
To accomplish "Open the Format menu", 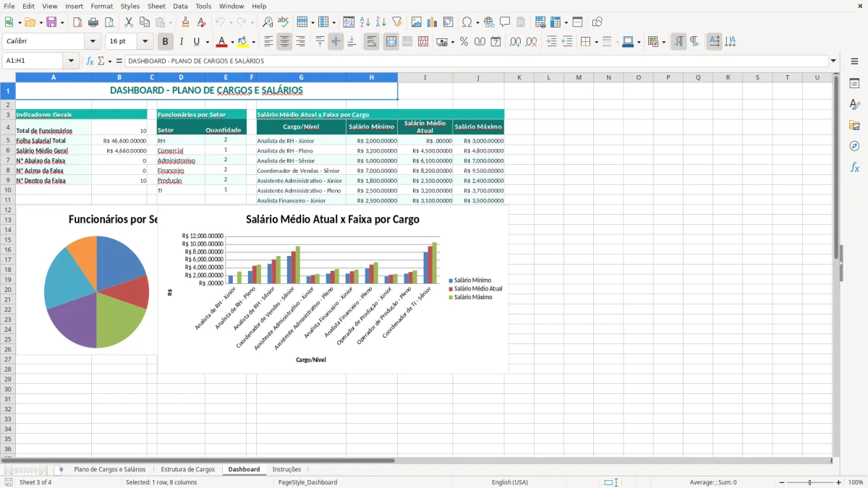I will tap(101, 6).
